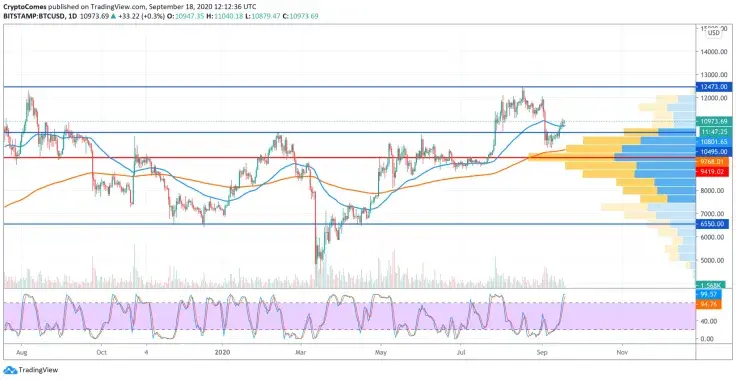Screen dimensions: 736x380
Task: Click the 1.568K volume tag
Action: click(711, 284)
